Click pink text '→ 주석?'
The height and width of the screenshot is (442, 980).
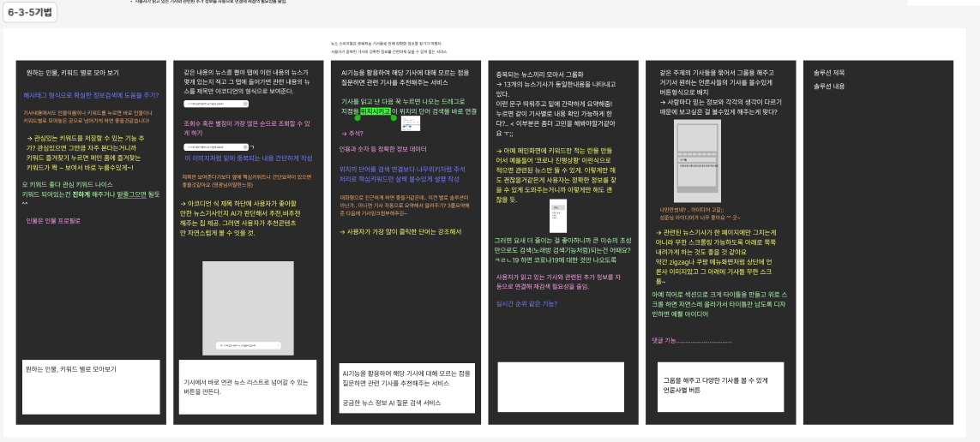[352, 133]
